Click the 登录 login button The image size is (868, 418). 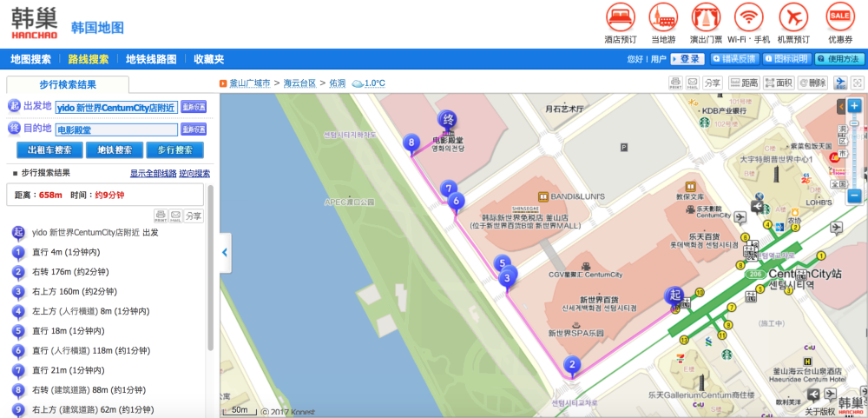tap(687, 59)
